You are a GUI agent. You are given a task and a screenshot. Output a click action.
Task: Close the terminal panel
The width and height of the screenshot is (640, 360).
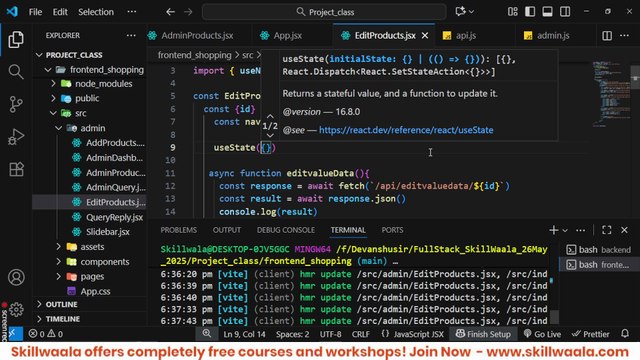tap(624, 230)
